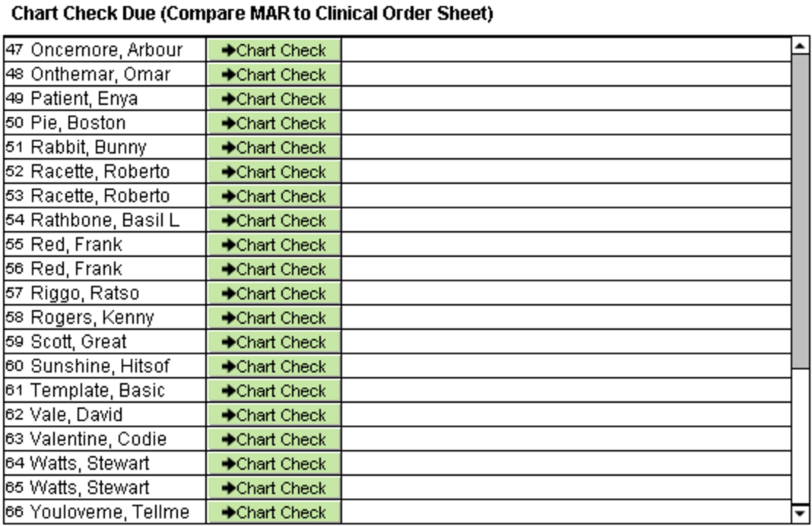This screenshot has width=812, height=526.
Task: Launch Chart Check for Riggo, Ratso
Action: click(274, 293)
